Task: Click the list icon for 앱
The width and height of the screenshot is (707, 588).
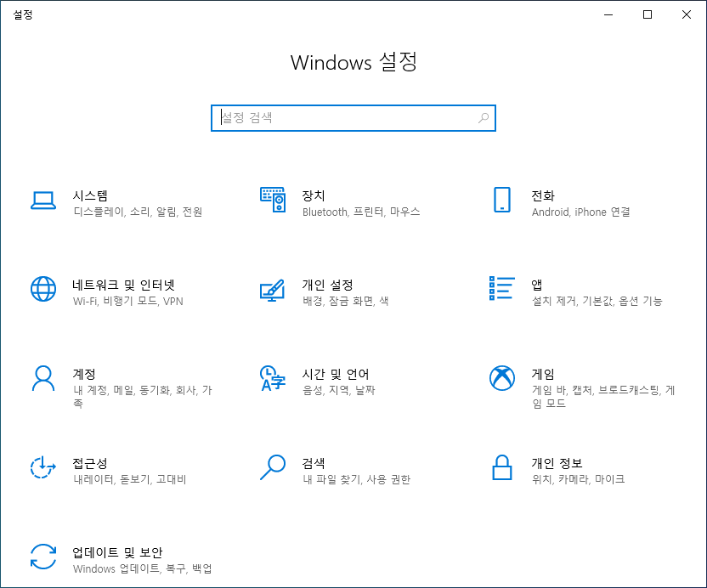Action: pos(502,288)
